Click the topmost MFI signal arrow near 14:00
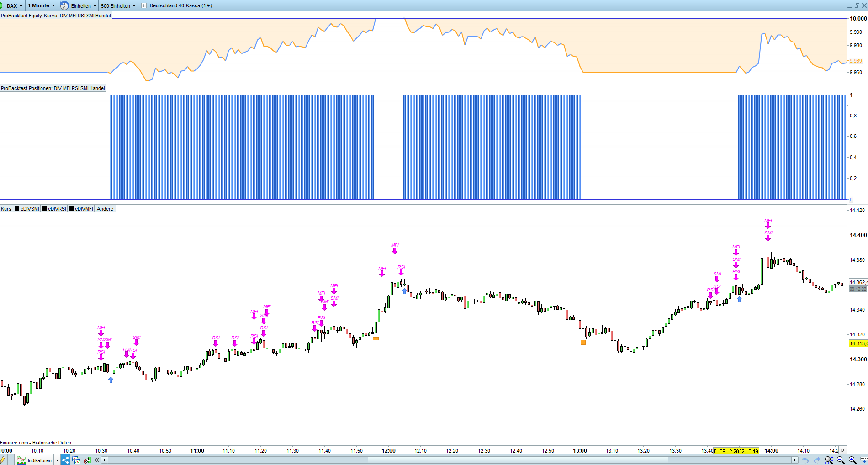The width and height of the screenshot is (868, 465). (x=768, y=225)
